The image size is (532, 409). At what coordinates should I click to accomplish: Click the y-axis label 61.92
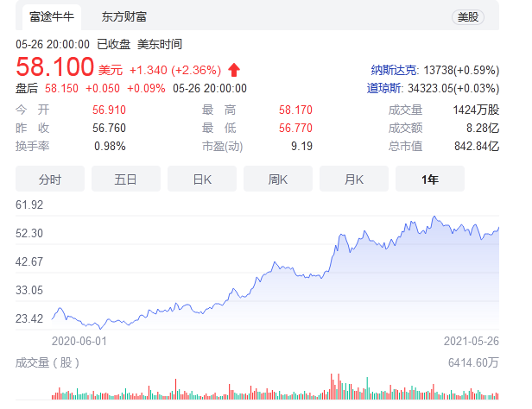click(x=29, y=205)
